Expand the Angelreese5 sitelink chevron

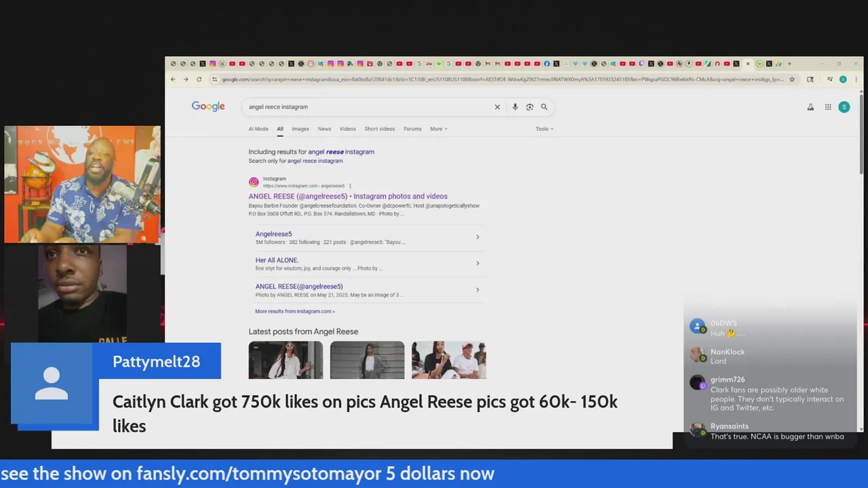[477, 237]
